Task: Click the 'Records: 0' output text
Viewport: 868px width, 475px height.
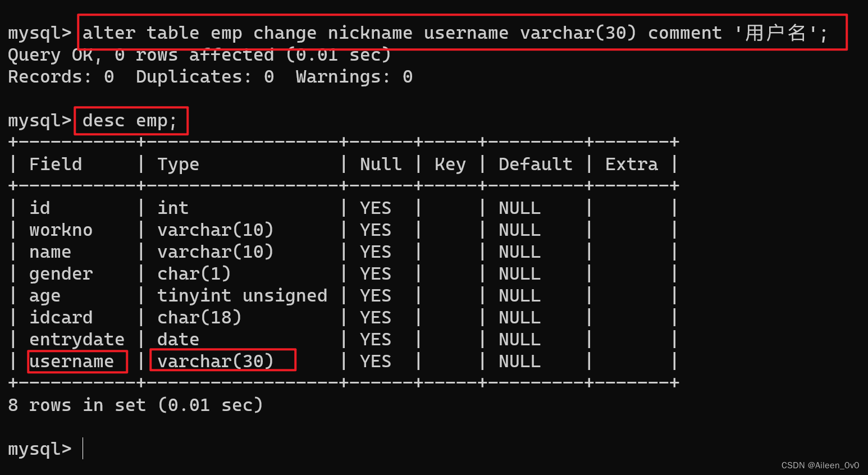Action: pos(61,77)
